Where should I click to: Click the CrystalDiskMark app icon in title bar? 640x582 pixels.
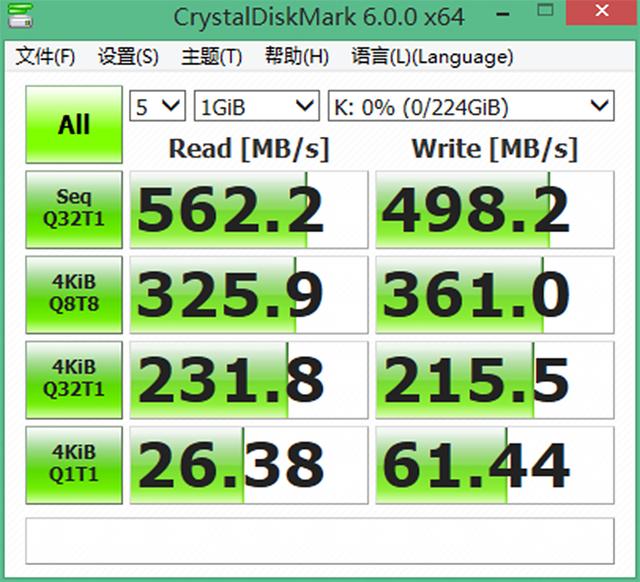tap(20, 16)
